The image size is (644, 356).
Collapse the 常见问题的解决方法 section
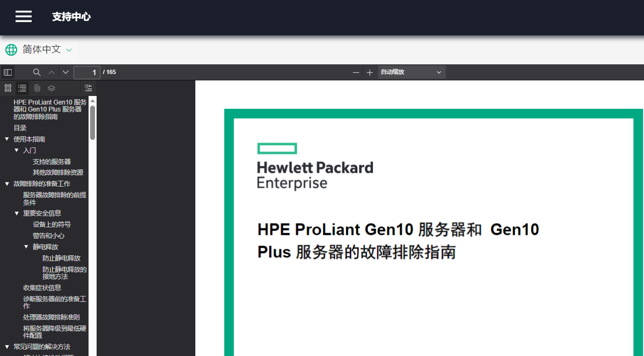tap(7, 347)
